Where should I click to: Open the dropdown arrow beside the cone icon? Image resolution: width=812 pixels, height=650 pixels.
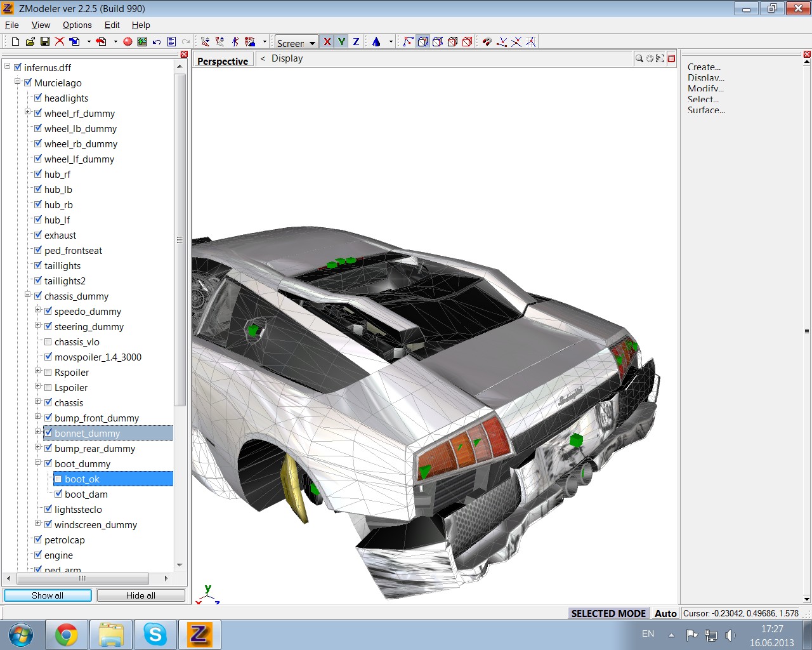tap(391, 42)
